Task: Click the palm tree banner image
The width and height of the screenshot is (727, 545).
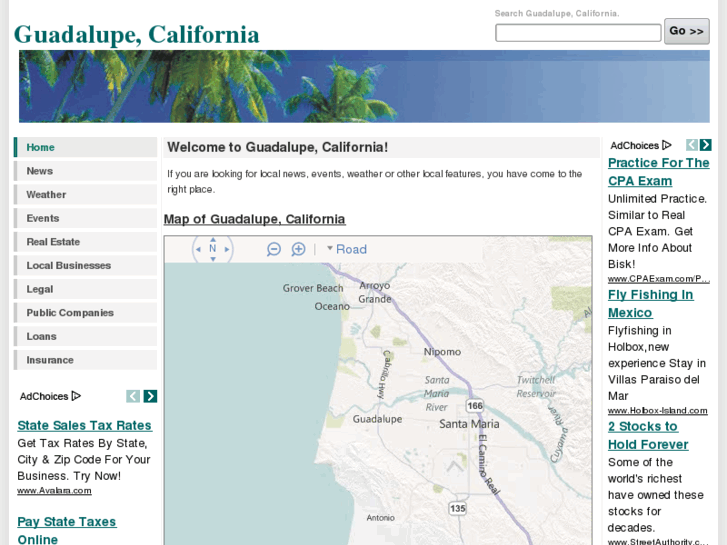Action: 364,86
